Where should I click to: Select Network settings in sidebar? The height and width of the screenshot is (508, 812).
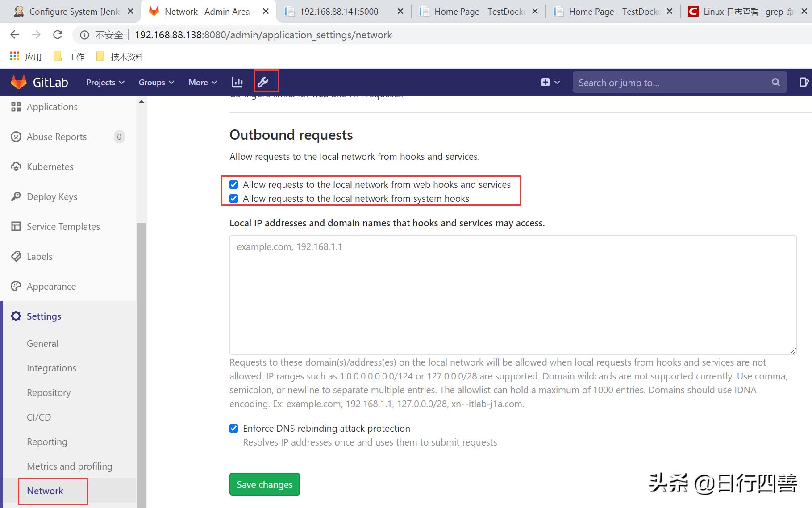click(x=45, y=491)
